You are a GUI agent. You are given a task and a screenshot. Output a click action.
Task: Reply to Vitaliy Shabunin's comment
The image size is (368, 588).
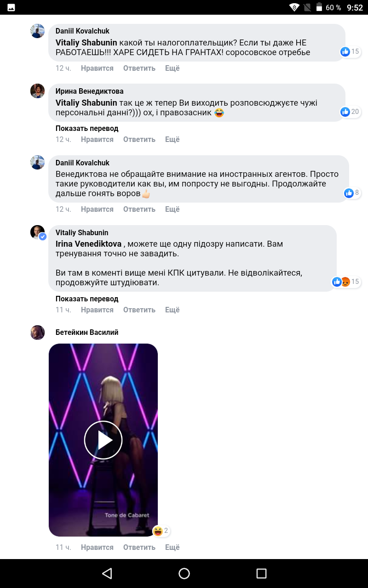click(x=139, y=310)
